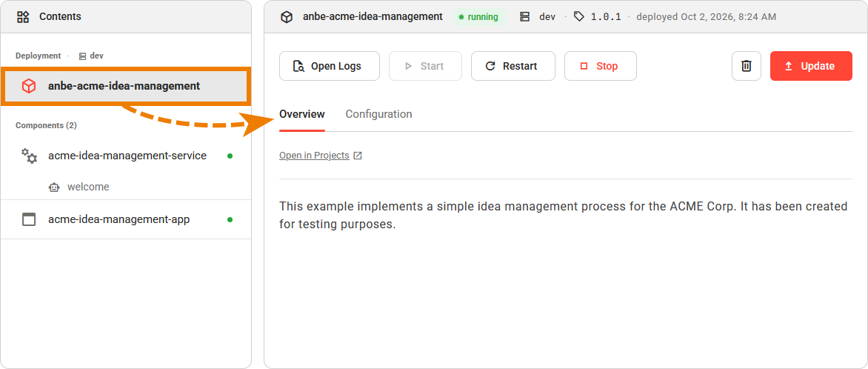The width and height of the screenshot is (868, 369).
Task: Click the disabled Start button
Action: 425,66
